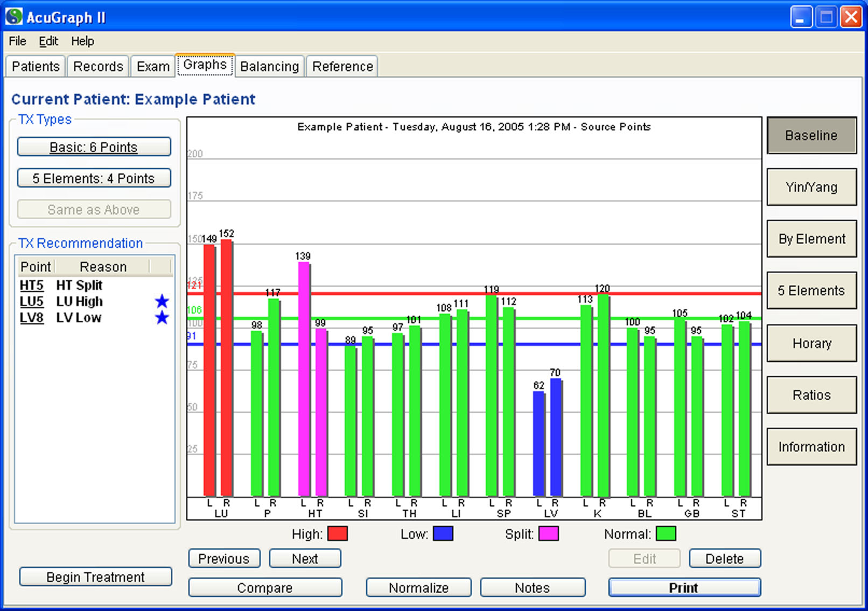
Task: Click the chart title with exam date
Action: click(474, 127)
